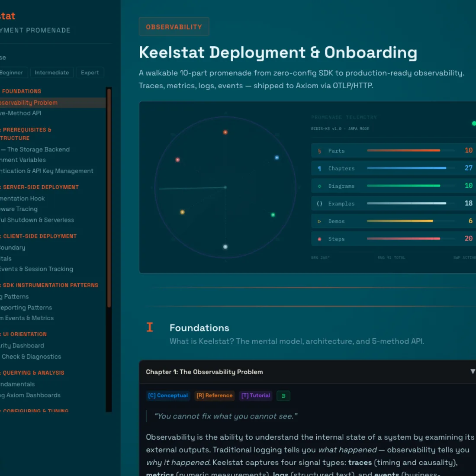Click the Examples white progress bar
The width and height of the screenshot is (476, 476).
click(x=406, y=203)
